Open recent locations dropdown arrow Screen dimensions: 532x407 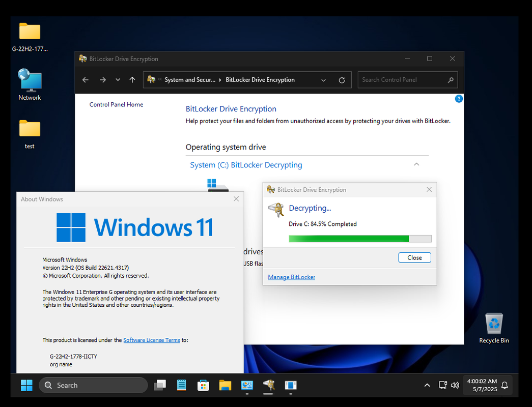[118, 80]
